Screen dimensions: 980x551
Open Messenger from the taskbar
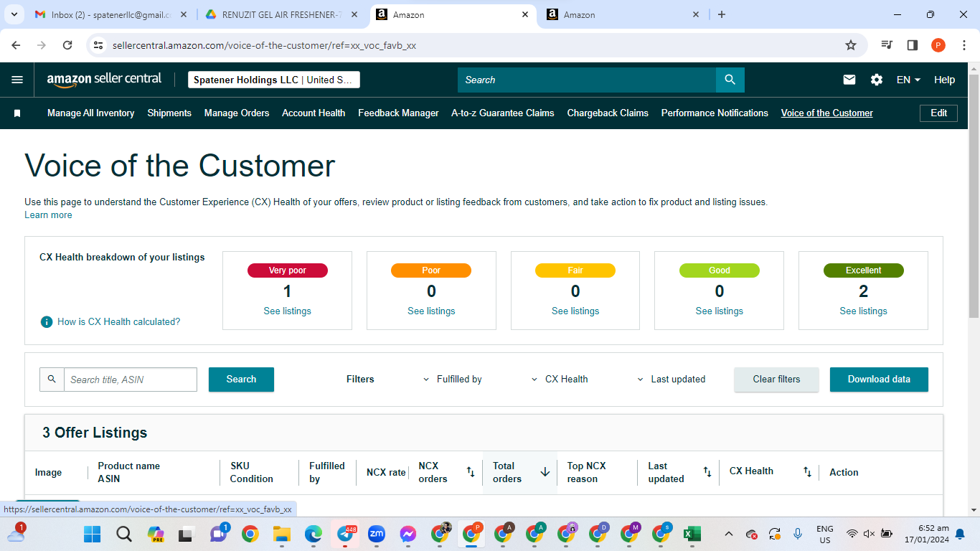(408, 534)
